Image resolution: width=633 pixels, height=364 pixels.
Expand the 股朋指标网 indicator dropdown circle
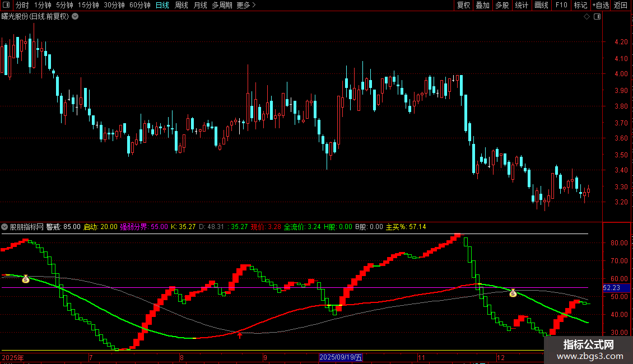click(x=4, y=227)
